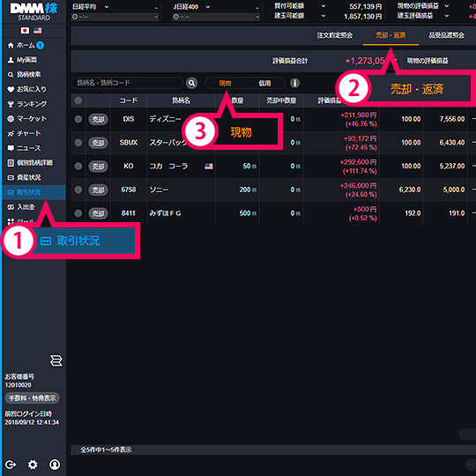
Task: Expand the 買付可能額 dropdown arrow
Action: tap(324, 6)
